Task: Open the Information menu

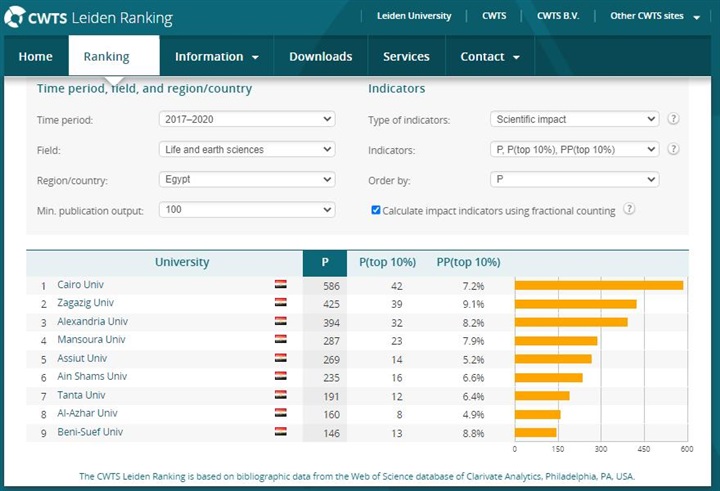Action: coord(216,57)
